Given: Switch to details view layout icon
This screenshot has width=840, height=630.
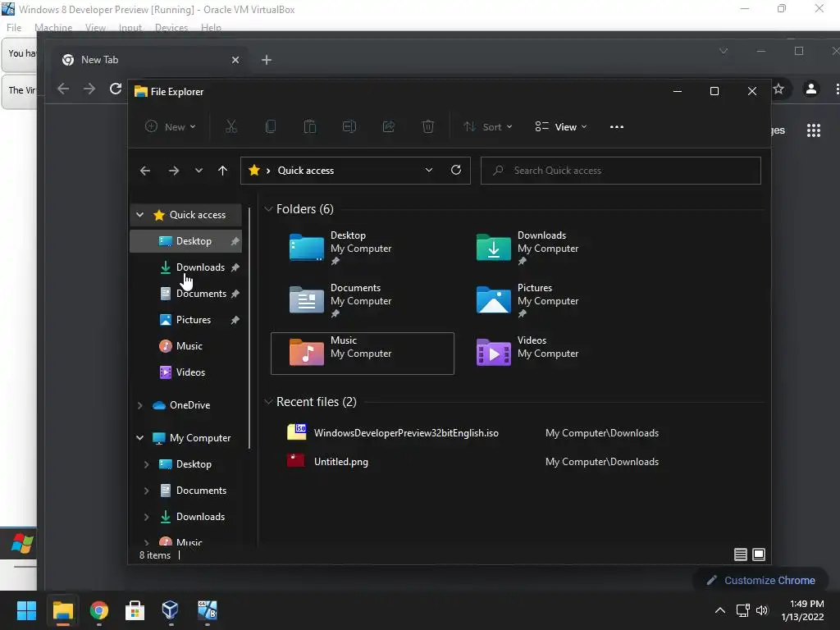Looking at the screenshot, I should [x=741, y=555].
